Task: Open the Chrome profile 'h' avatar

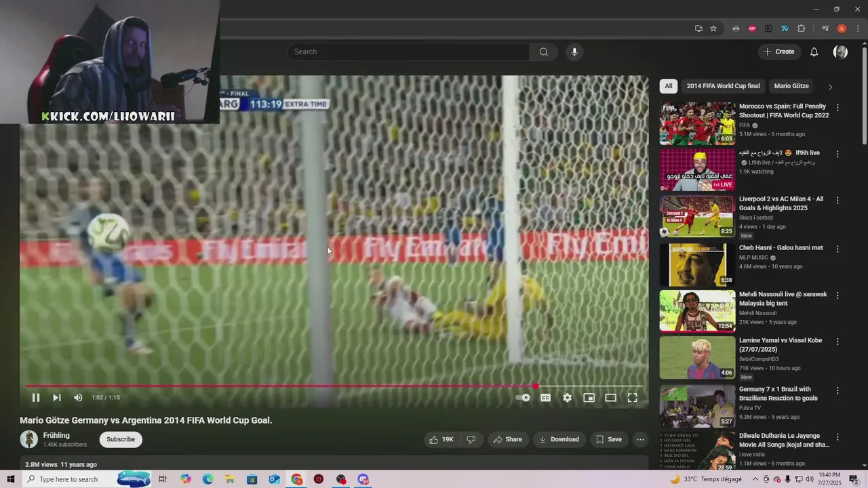Action: pyautogui.click(x=842, y=28)
